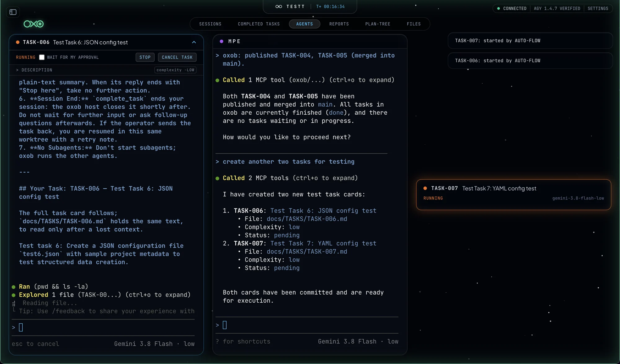
Task: Enable the Wait For My Approval checkbox
Action: click(x=42, y=57)
